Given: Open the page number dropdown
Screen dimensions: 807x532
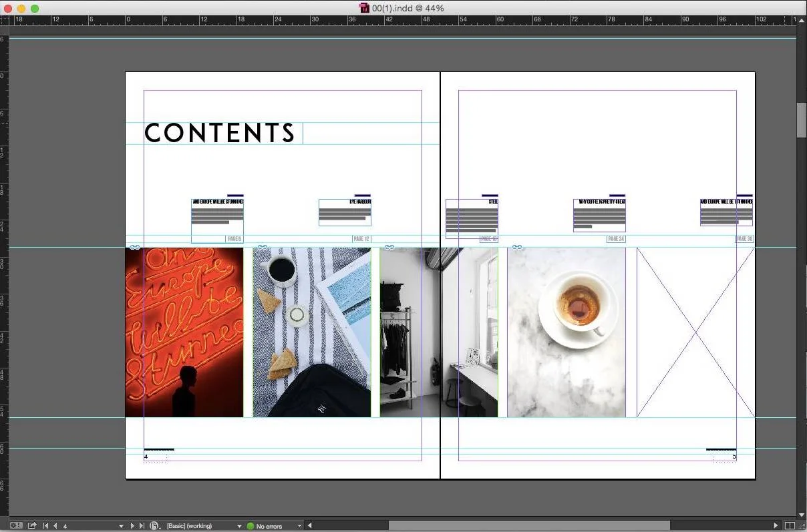Looking at the screenshot, I should tap(121, 526).
